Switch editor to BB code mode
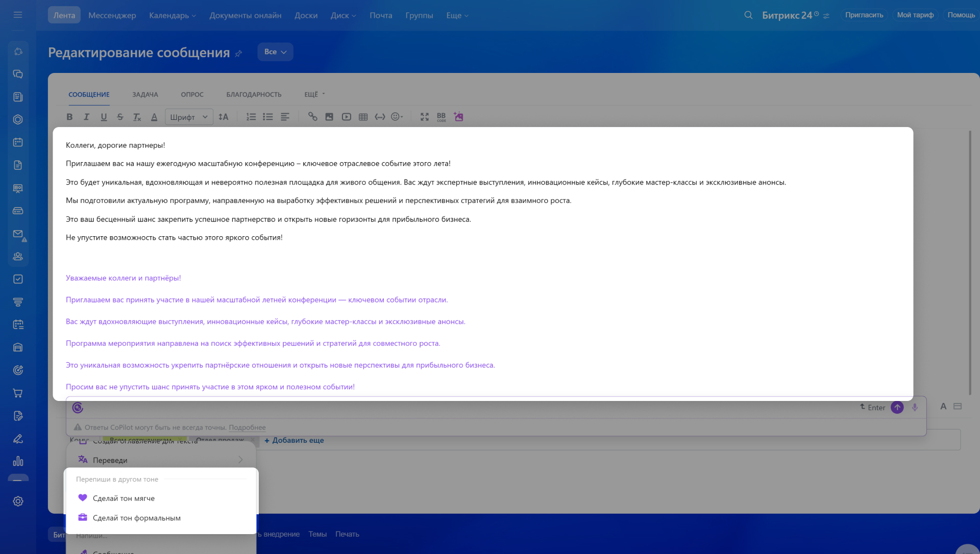980x554 pixels. (x=441, y=117)
